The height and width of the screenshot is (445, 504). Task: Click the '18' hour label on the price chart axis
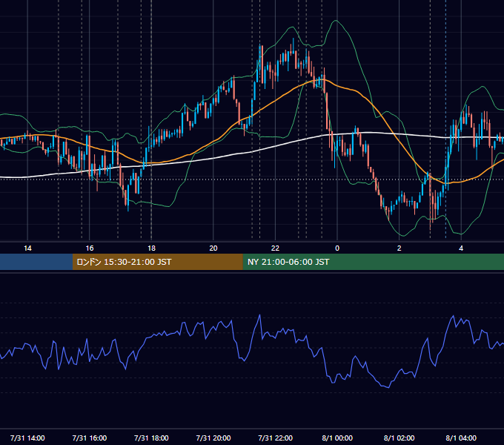(151, 248)
